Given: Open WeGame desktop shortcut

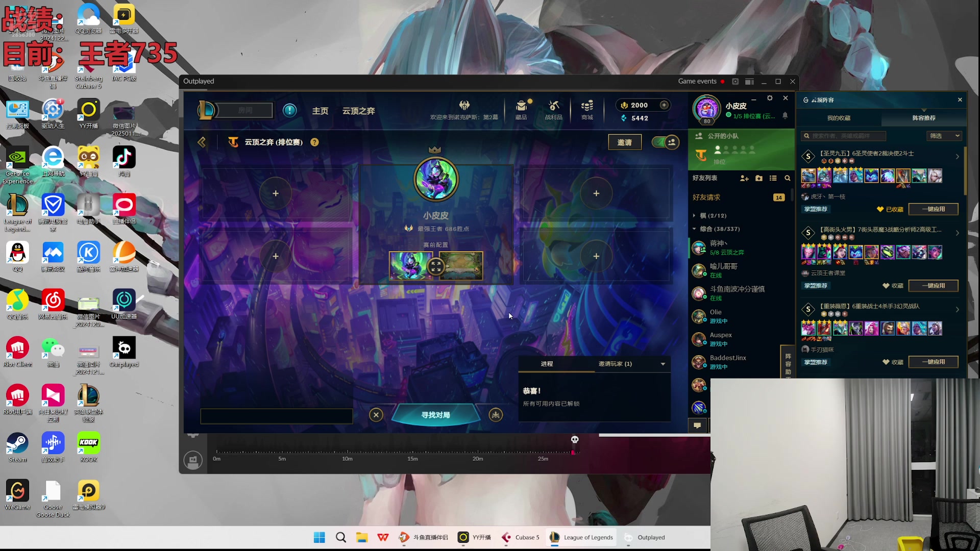Looking at the screenshot, I should (17, 495).
